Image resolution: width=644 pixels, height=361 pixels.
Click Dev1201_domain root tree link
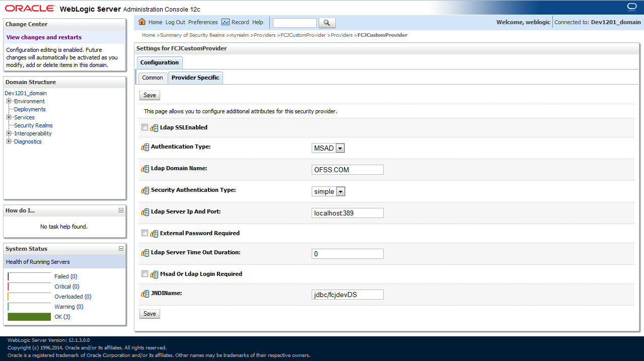(26, 93)
